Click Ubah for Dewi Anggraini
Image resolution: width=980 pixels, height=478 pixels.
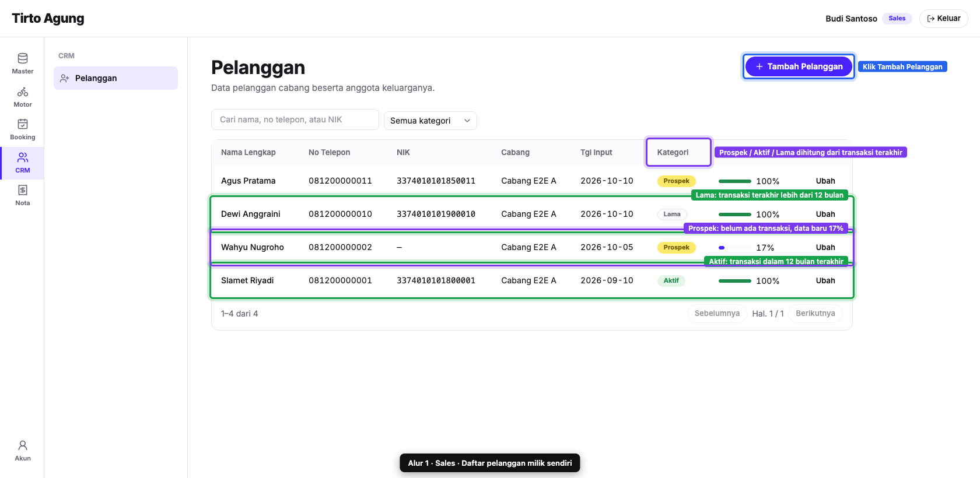825,215
